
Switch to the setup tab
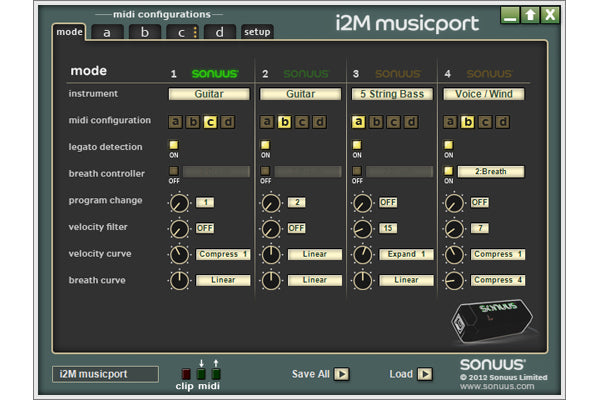pos(257,32)
